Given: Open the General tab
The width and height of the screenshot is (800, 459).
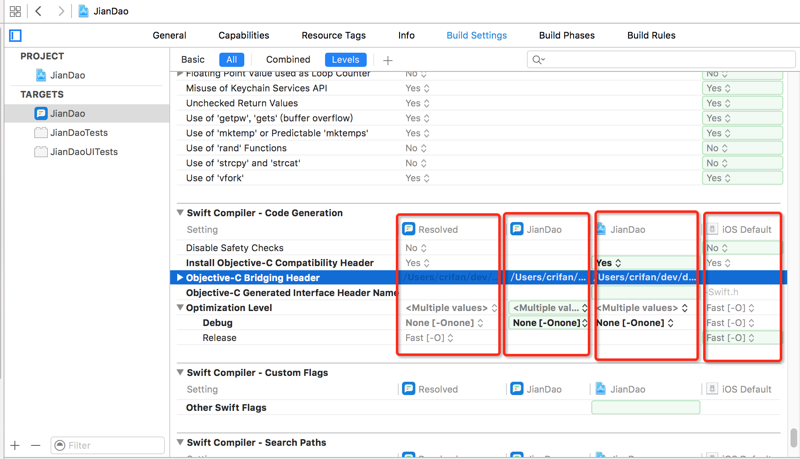Looking at the screenshot, I should pyautogui.click(x=169, y=35).
